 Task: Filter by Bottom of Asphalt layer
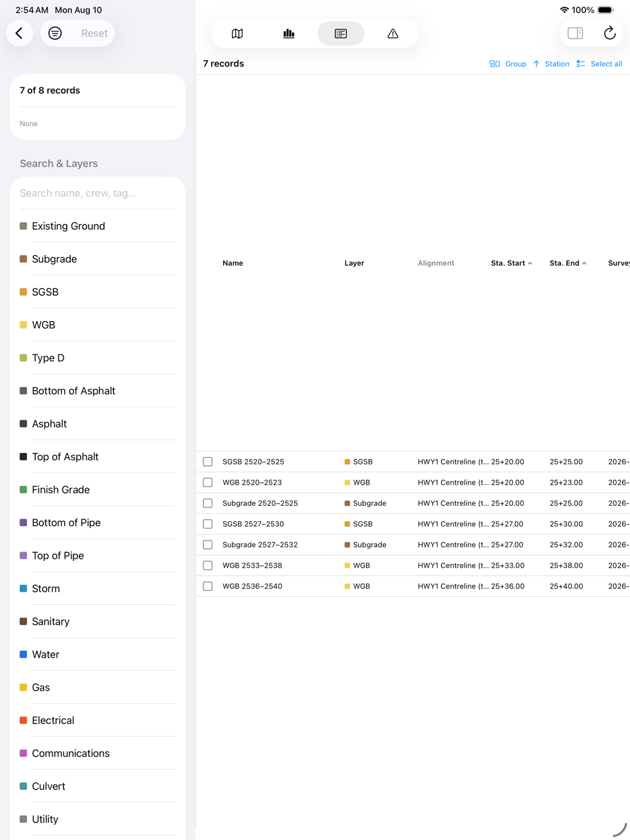(98, 391)
